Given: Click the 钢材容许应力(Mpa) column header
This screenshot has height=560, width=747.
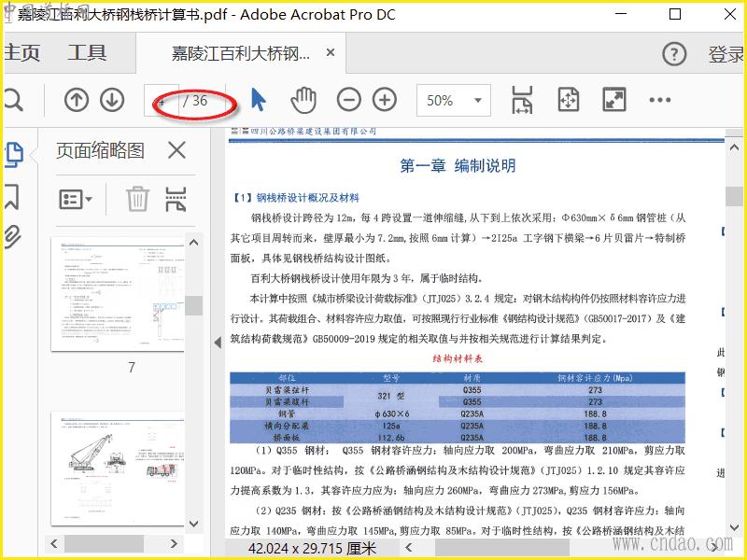Looking at the screenshot, I should click(595, 378).
